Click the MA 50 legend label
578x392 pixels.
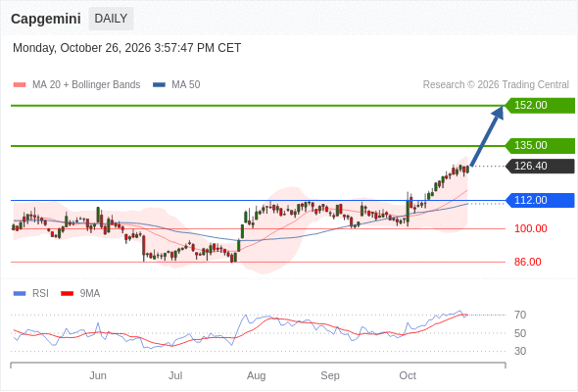coord(186,85)
